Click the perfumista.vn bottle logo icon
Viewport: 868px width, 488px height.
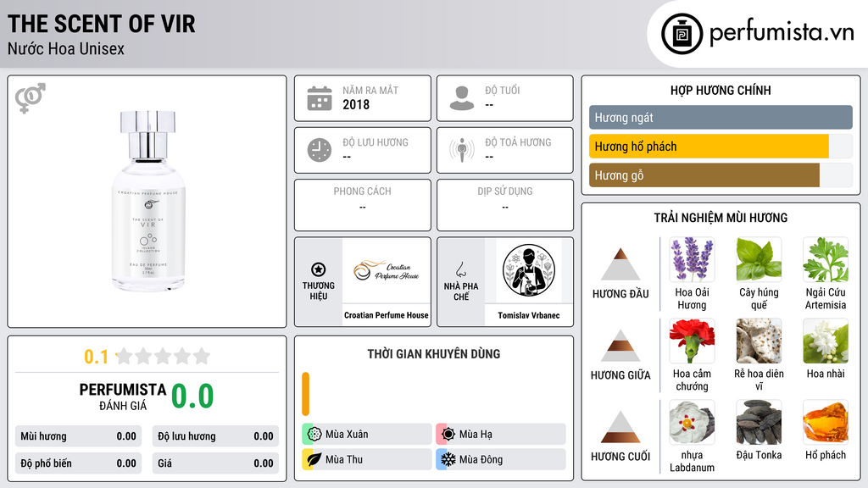point(682,34)
